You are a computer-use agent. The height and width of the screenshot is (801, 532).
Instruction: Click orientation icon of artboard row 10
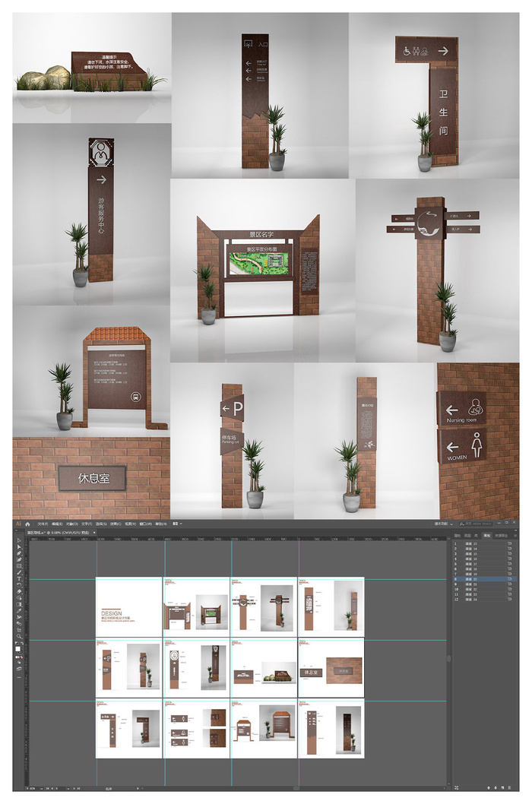(509, 589)
